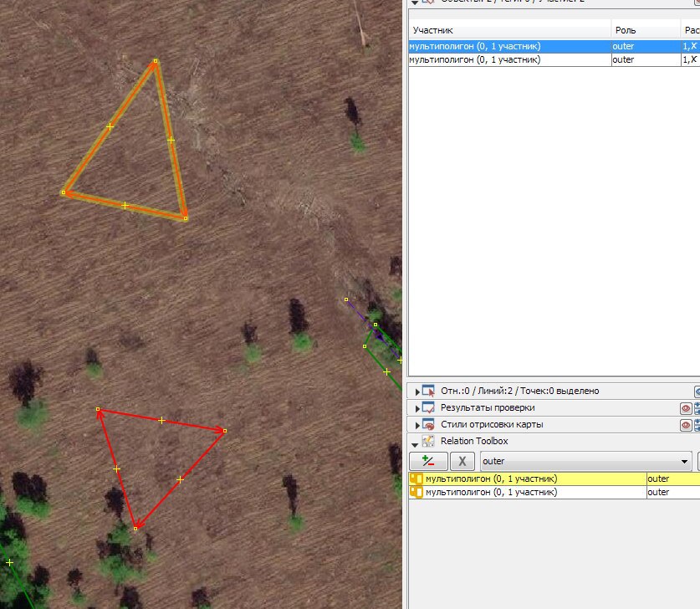
Task: Expand the 'Отн.:0 / Линий:2 / Точек:0 выделено' panel arrow
Action: tap(417, 391)
